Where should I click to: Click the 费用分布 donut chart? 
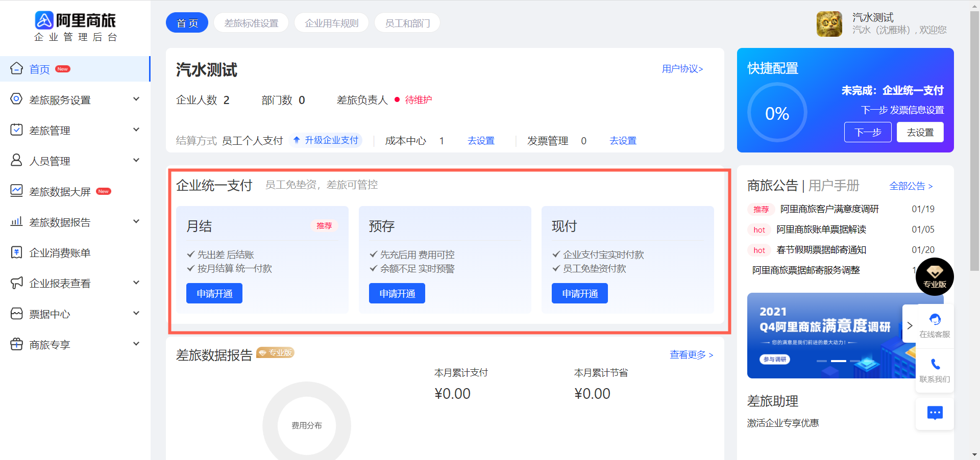point(307,425)
